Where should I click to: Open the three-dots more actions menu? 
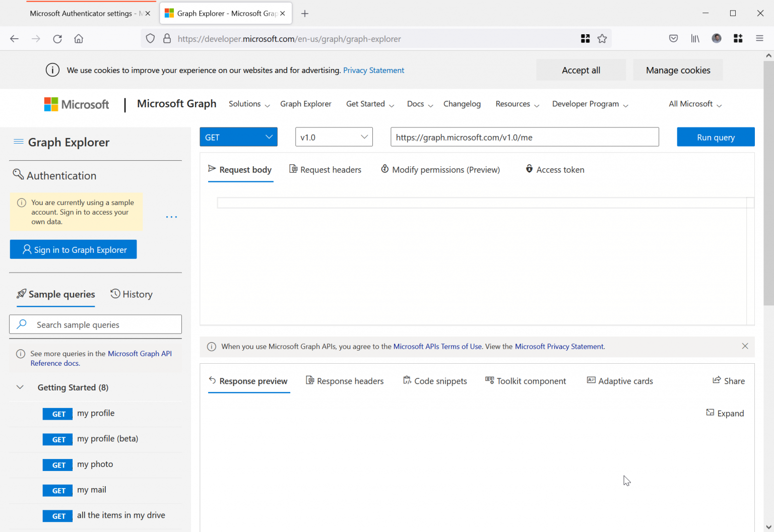click(171, 217)
